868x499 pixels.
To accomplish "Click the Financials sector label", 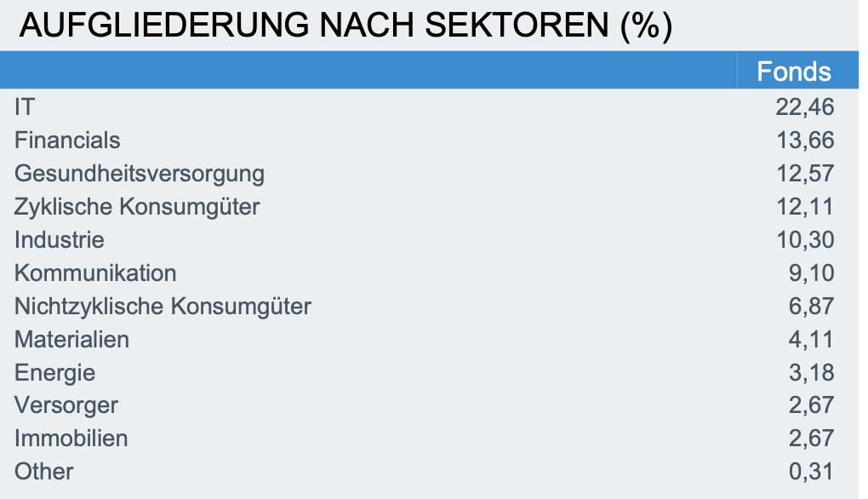I will tap(67, 140).
